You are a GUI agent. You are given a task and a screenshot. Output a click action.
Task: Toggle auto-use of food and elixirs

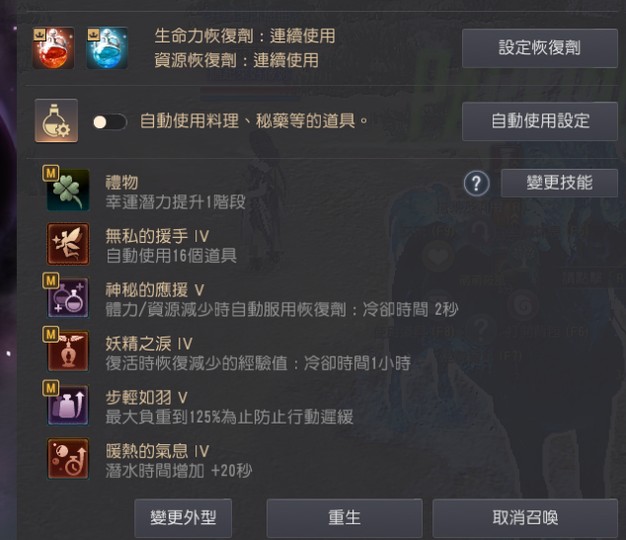click(x=110, y=122)
